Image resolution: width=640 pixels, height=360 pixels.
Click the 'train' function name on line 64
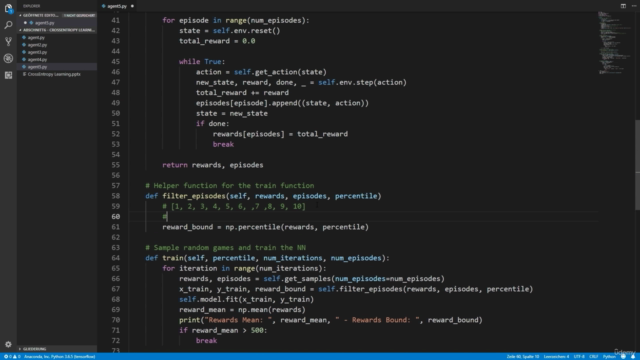pyautogui.click(x=173, y=258)
